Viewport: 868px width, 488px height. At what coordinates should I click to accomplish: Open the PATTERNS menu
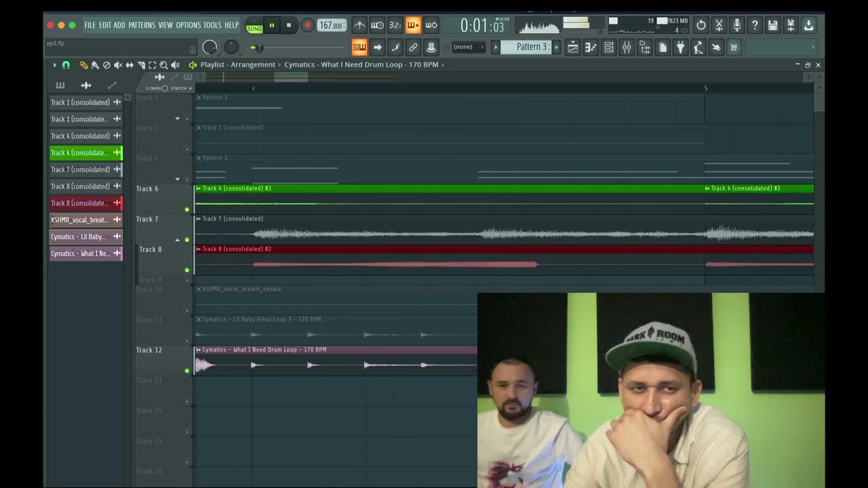pos(142,25)
